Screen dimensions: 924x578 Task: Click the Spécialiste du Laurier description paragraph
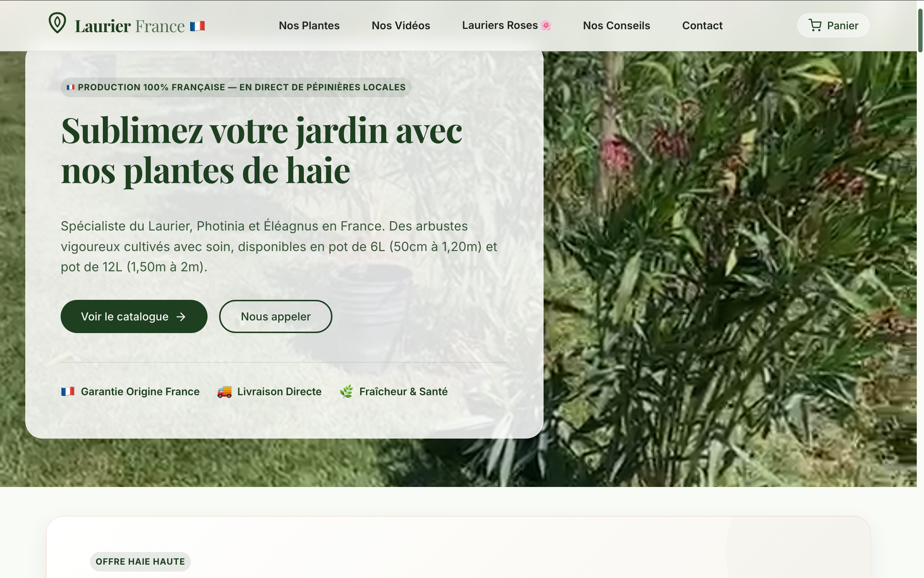coord(279,247)
